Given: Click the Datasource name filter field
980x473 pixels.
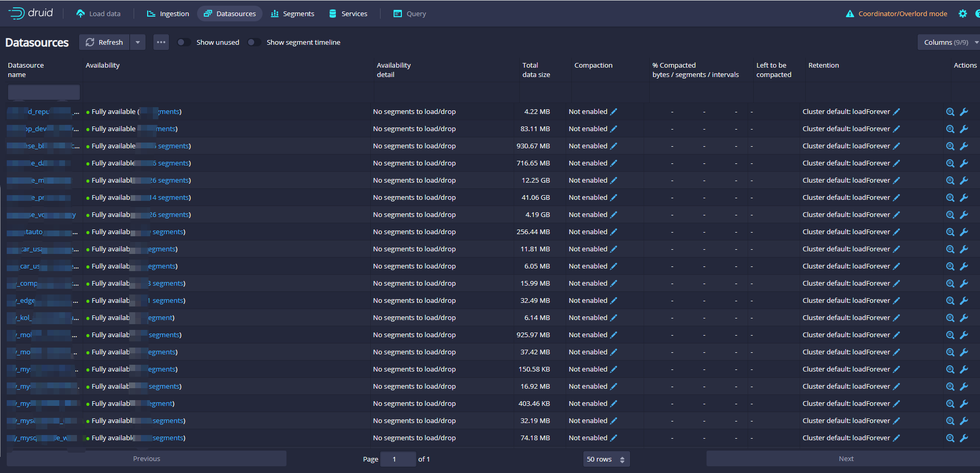Looking at the screenshot, I should click(x=44, y=93).
